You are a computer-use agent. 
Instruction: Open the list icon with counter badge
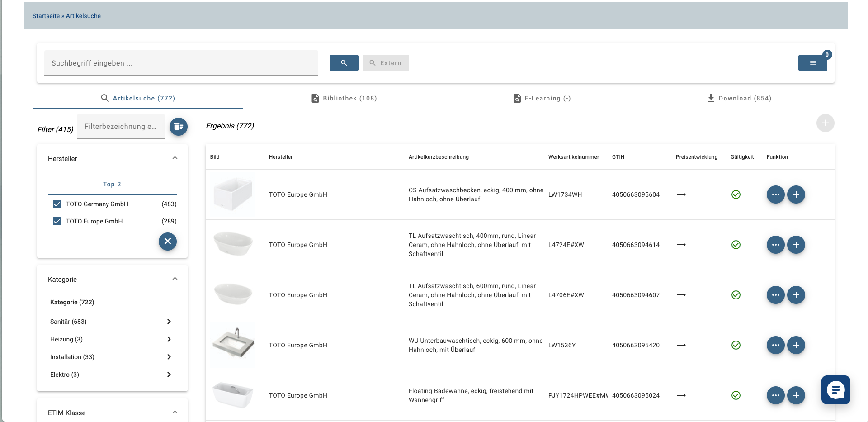point(812,63)
